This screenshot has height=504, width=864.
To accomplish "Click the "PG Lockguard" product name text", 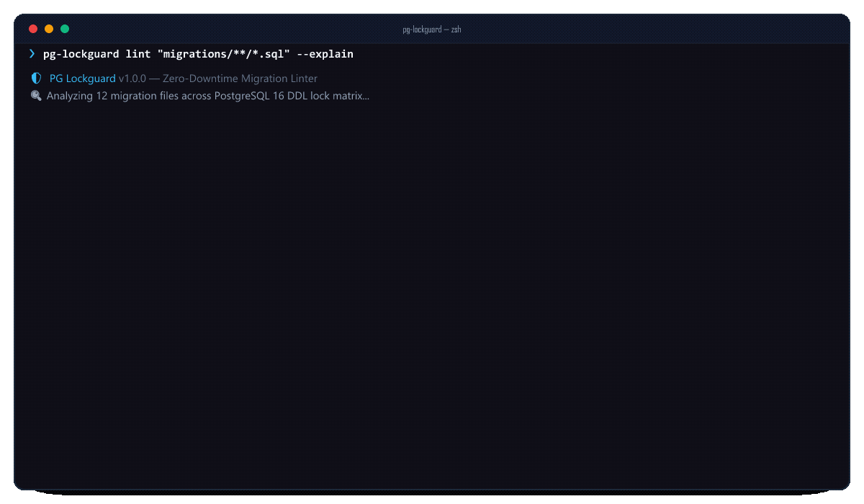I will coord(82,78).
